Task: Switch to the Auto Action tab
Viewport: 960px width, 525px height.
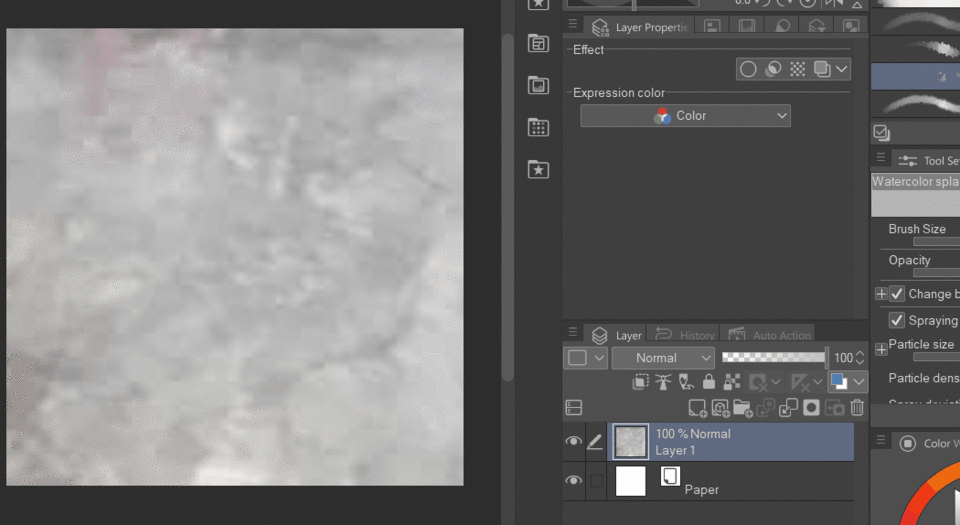Action: pyautogui.click(x=769, y=335)
